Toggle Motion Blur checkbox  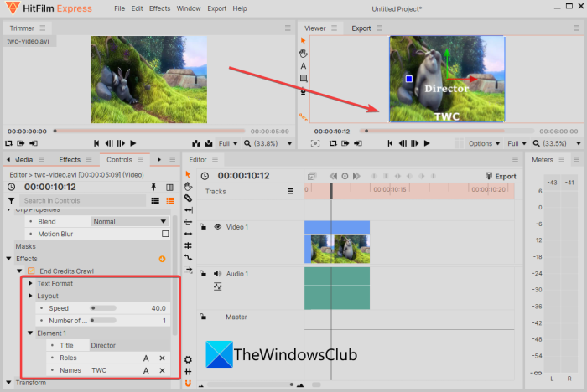point(165,234)
